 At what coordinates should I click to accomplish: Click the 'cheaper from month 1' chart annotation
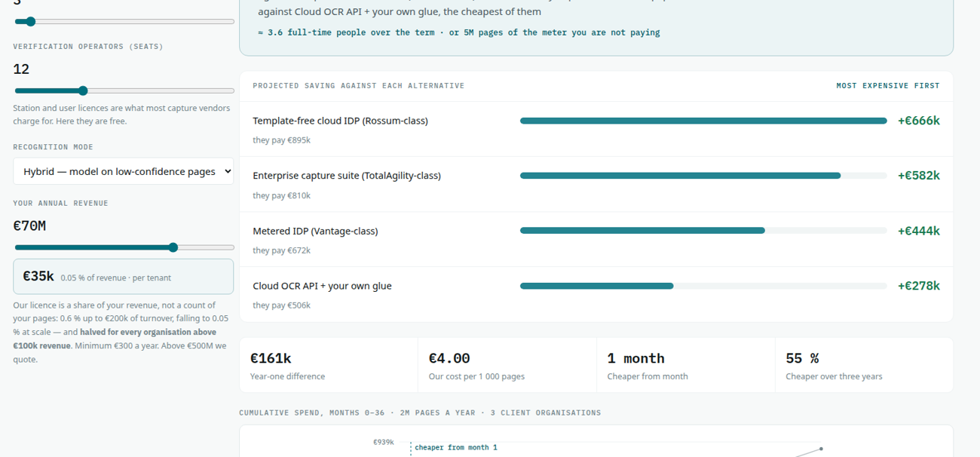click(x=456, y=447)
